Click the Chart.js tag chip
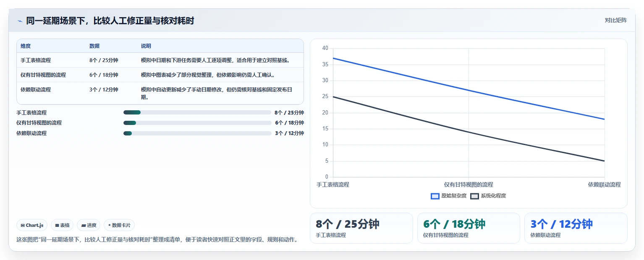Screen dimensions: 644x260 coord(32,225)
